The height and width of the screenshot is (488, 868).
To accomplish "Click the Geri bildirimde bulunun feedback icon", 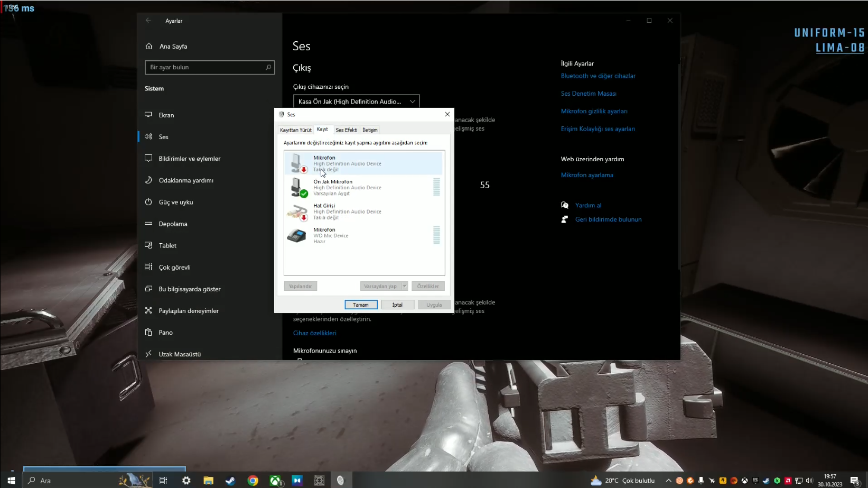I will click(565, 219).
